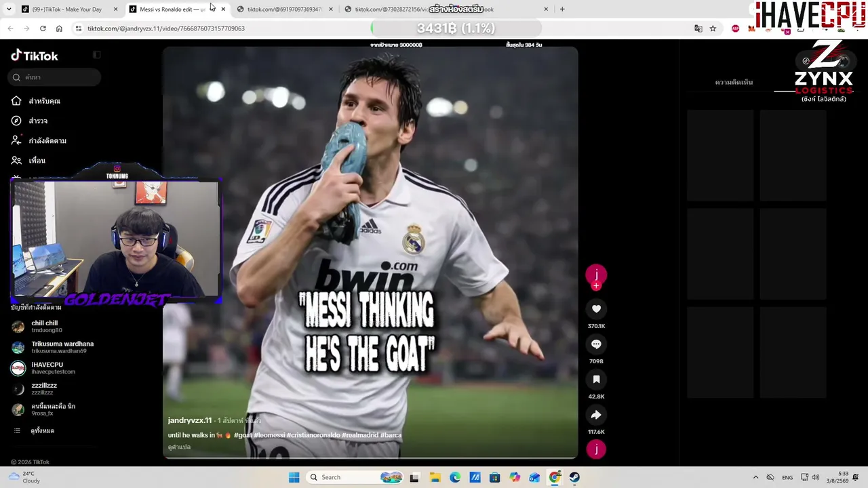
Task: View site information icon
Action: tap(79, 28)
